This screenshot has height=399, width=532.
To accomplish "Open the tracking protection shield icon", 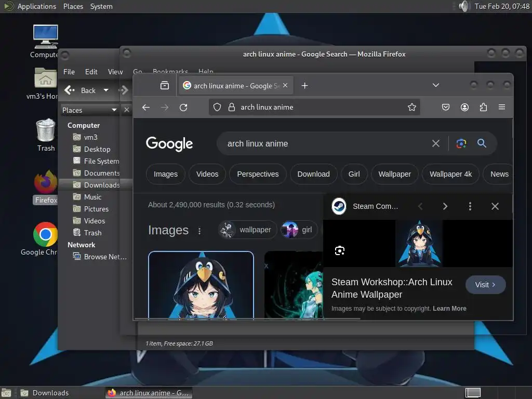I will coord(217,107).
